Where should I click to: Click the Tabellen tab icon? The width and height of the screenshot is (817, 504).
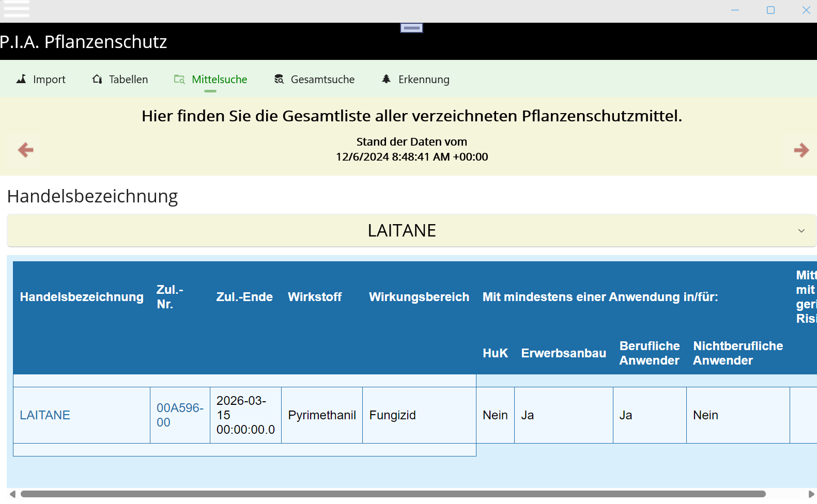click(97, 79)
